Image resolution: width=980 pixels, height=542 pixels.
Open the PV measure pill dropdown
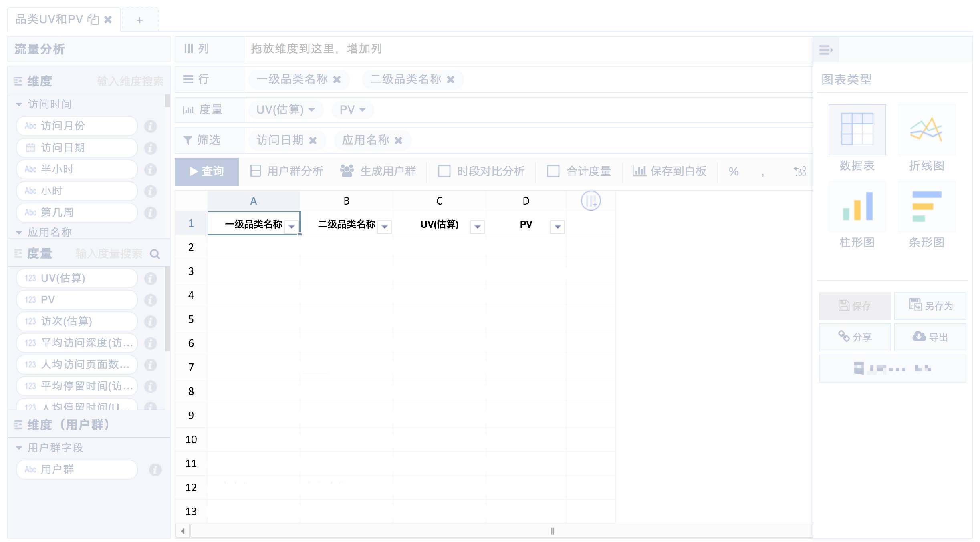tap(362, 110)
